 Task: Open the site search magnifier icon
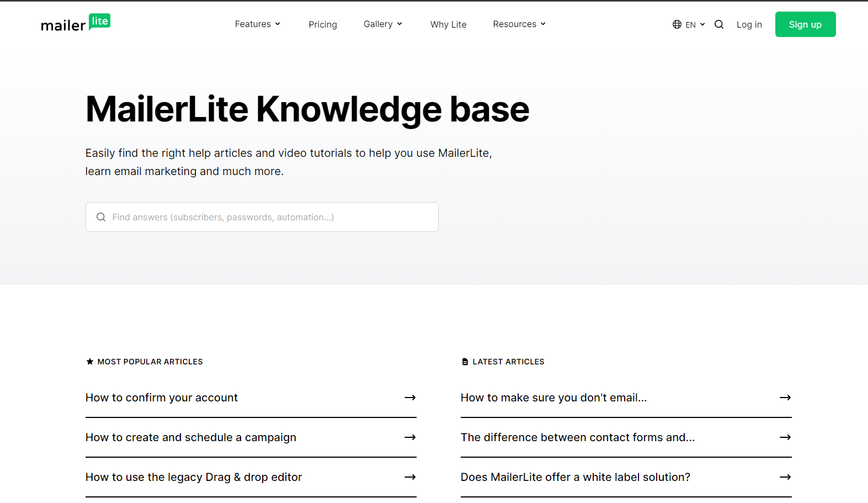pos(719,24)
